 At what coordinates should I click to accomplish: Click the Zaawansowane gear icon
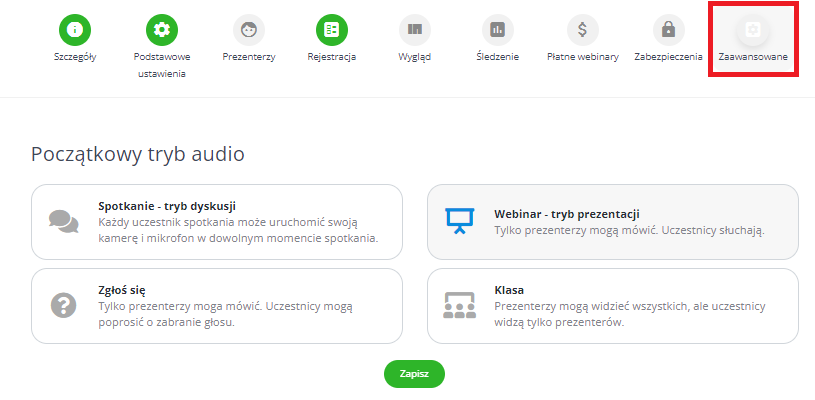(752, 30)
